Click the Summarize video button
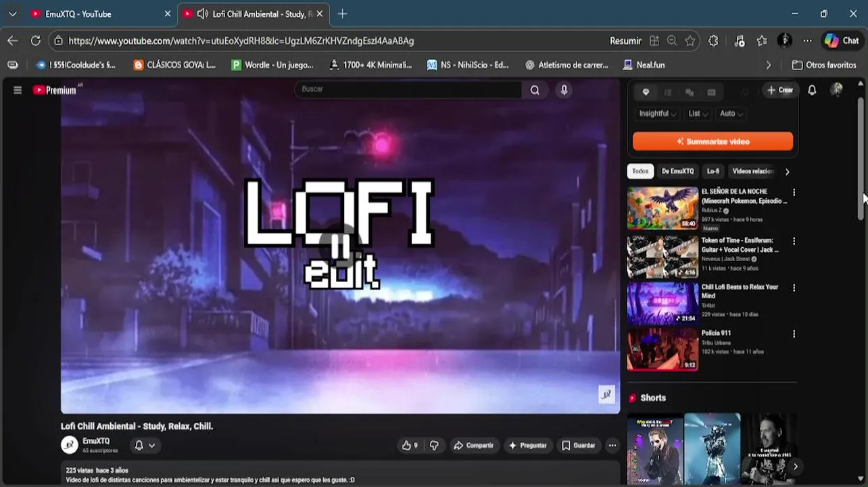The height and width of the screenshot is (487, 868). coord(713,141)
